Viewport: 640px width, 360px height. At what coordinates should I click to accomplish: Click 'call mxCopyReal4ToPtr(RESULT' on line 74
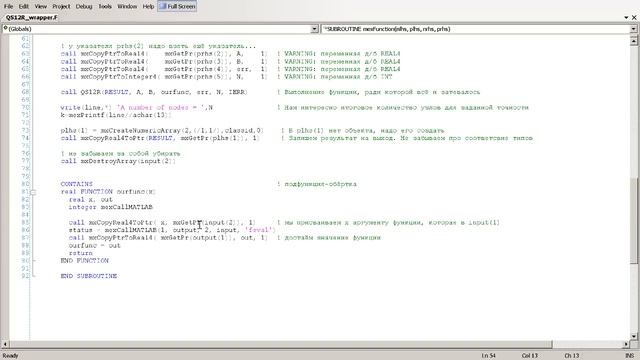click(160, 138)
